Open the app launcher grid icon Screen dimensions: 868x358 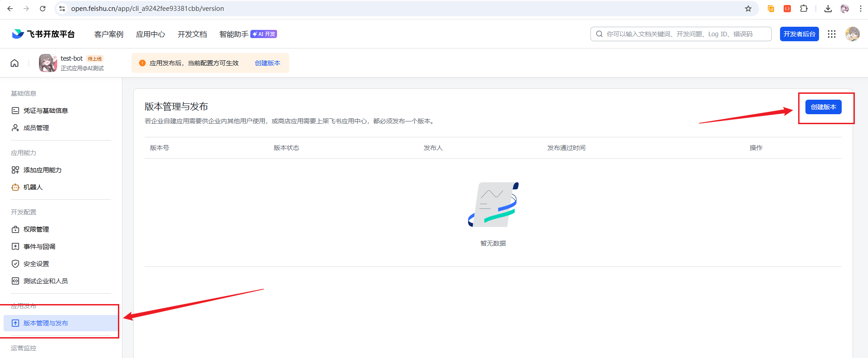[x=831, y=34]
